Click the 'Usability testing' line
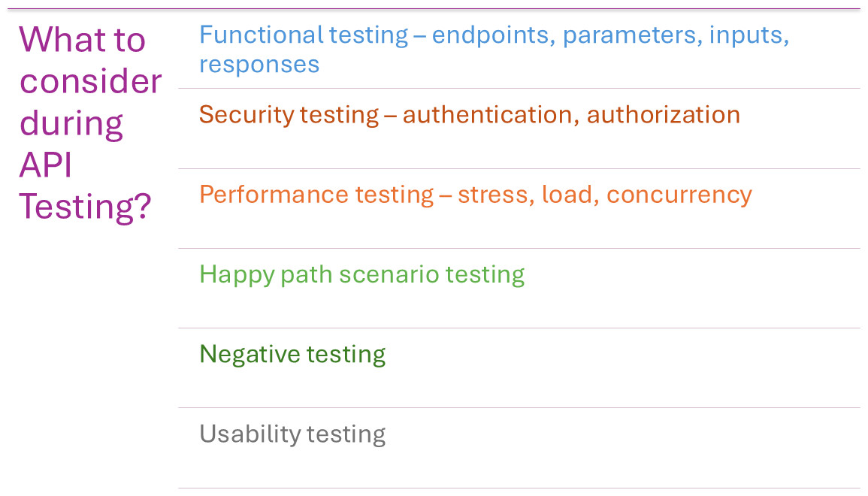This screenshot has width=868, height=496. (x=292, y=434)
